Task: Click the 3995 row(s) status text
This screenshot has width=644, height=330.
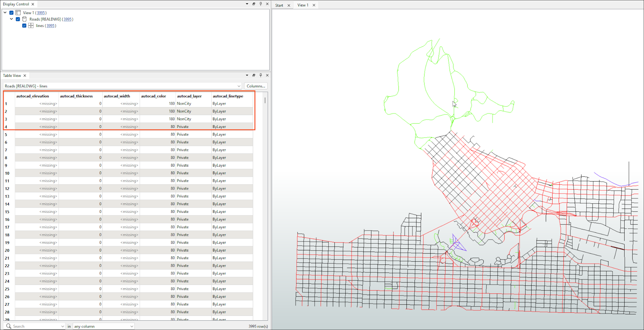Action: 258,326
